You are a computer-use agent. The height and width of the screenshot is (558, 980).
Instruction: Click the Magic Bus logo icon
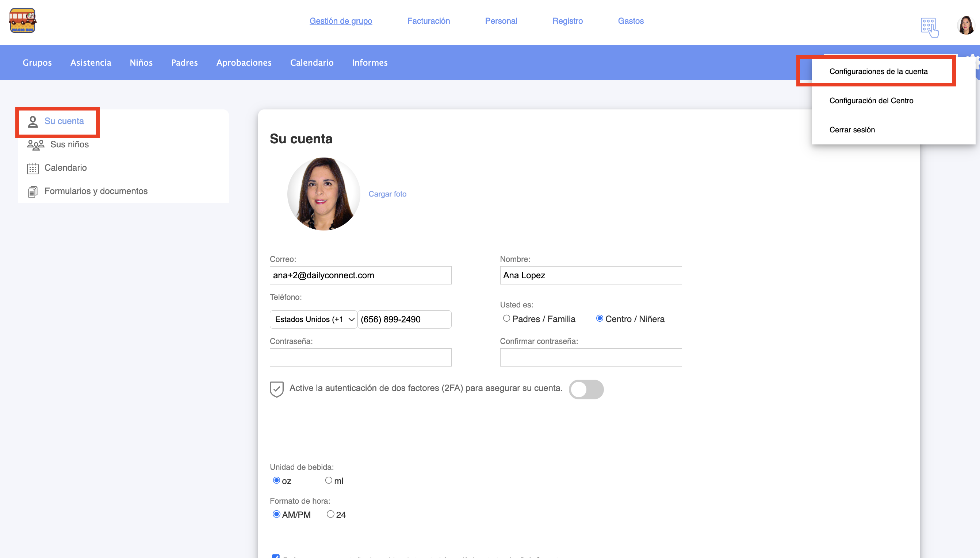click(x=23, y=21)
